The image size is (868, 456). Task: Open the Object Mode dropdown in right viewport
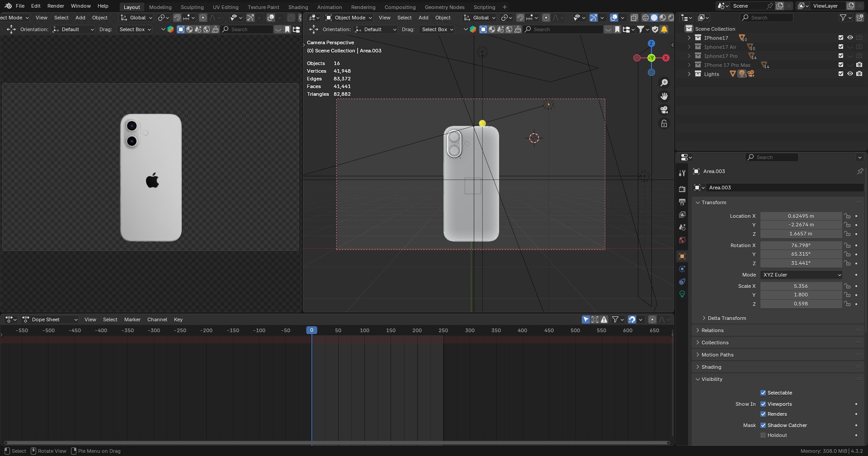point(349,18)
